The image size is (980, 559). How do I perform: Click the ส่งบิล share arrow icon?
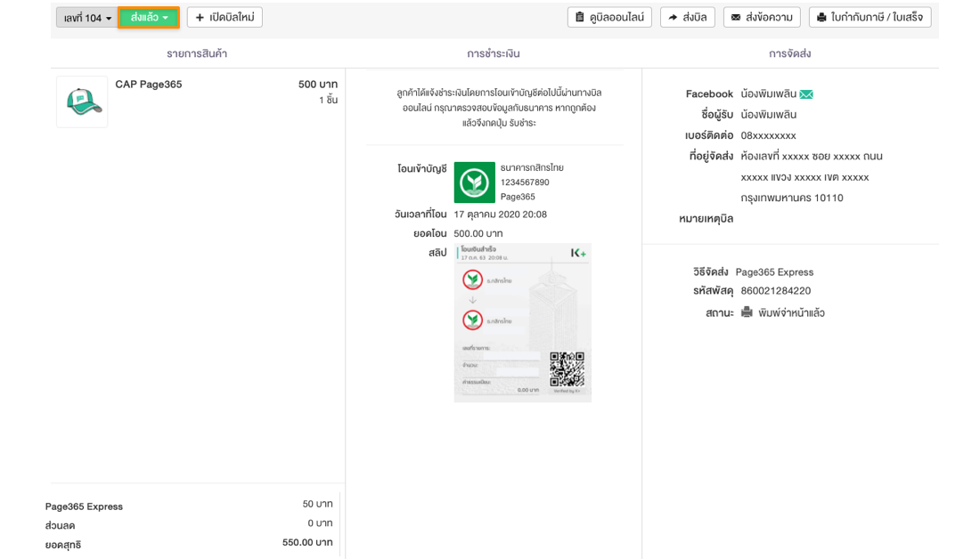[x=673, y=18]
